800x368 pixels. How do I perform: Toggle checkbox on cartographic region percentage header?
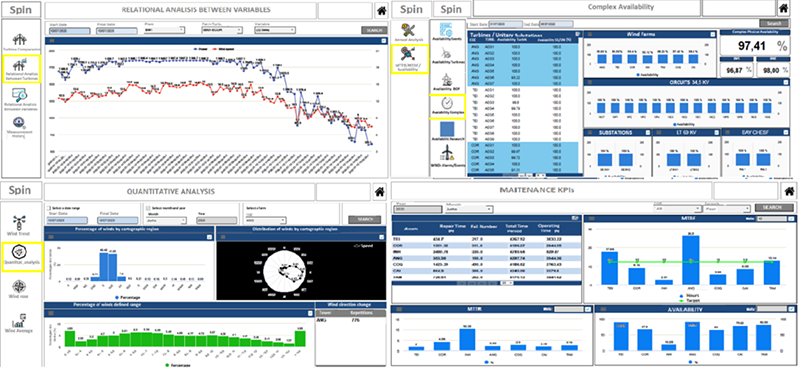(x=209, y=237)
